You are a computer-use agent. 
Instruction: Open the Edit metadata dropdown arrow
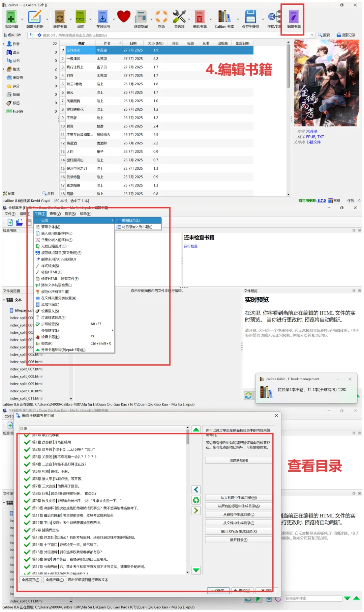pyautogui.click(x=47, y=19)
